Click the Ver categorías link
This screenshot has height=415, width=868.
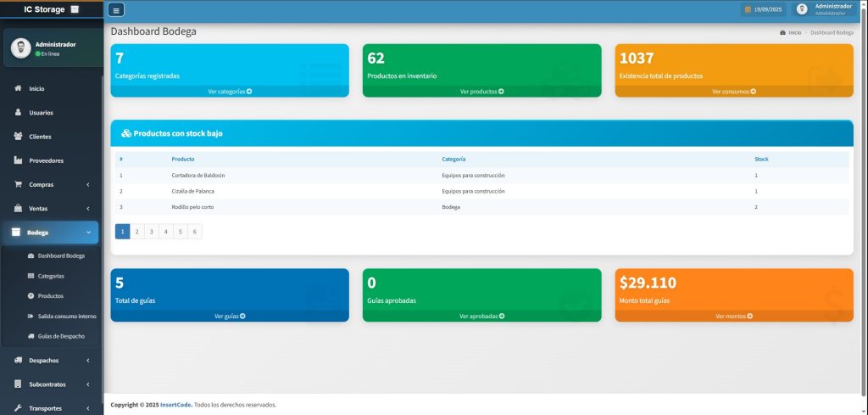[x=229, y=92]
